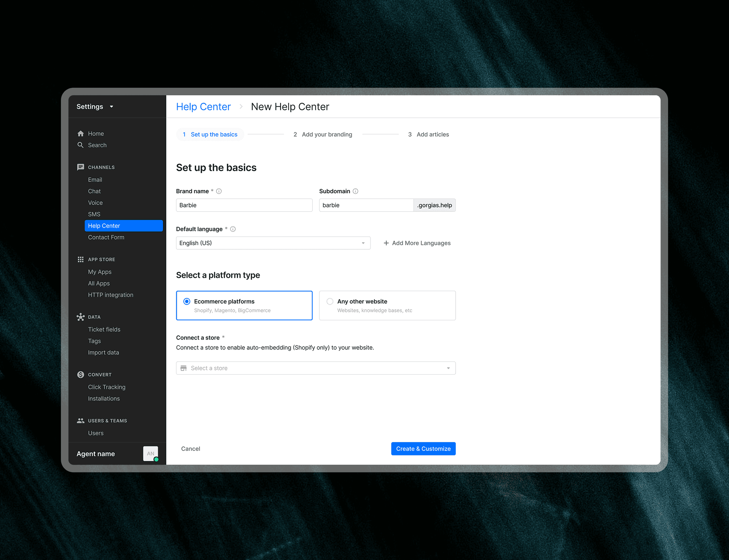Click the Search magnifier icon
This screenshot has width=729, height=560.
[80, 145]
